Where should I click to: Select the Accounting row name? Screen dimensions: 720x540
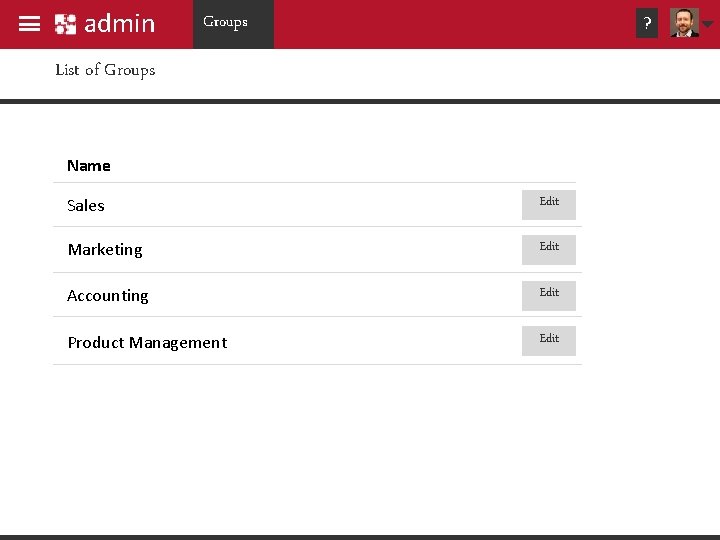pyautogui.click(x=108, y=296)
